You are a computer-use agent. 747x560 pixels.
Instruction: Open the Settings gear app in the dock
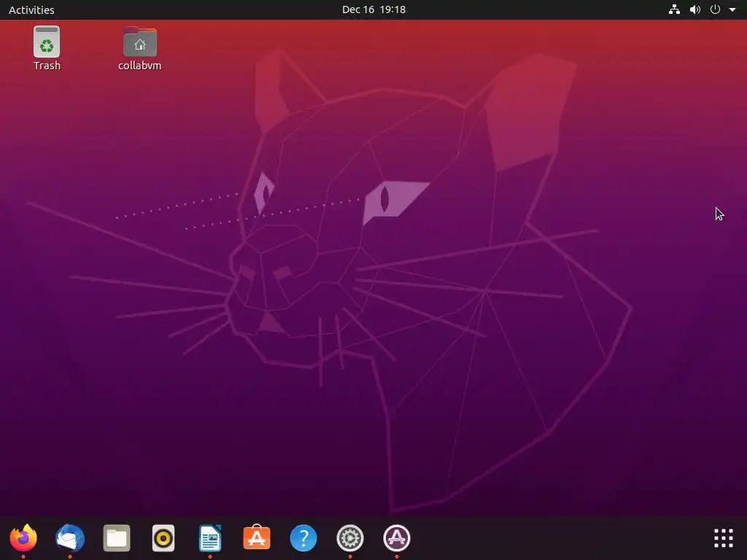click(x=350, y=538)
